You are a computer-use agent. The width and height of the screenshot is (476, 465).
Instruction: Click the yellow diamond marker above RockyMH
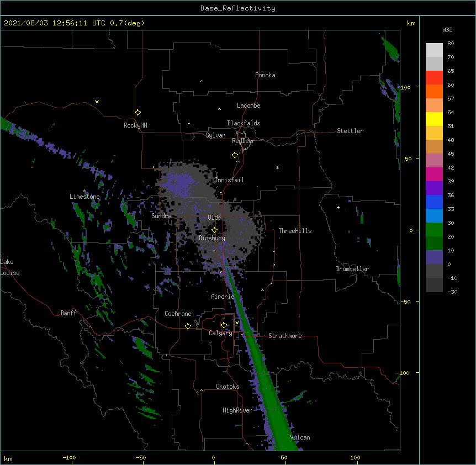(137, 113)
